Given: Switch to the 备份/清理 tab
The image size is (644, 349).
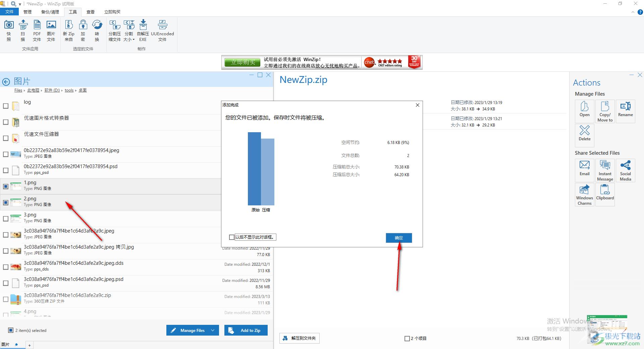Looking at the screenshot, I should (x=50, y=12).
